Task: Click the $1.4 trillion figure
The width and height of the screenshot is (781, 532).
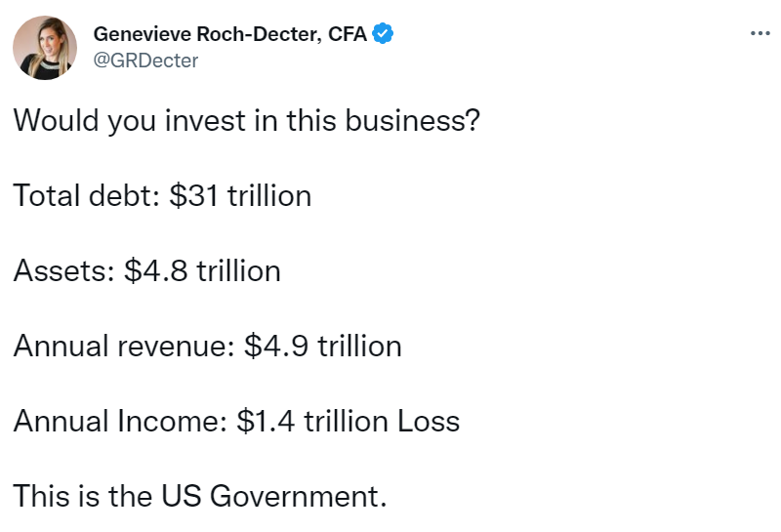Action: click(312, 421)
